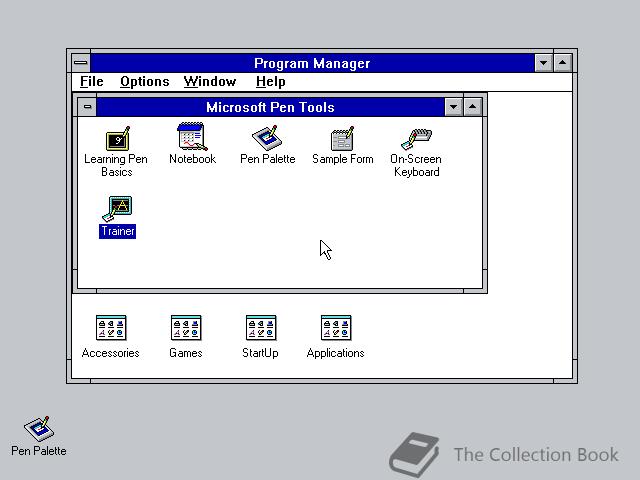This screenshot has height=480, width=640.
Task: Open Microsoft Pen Tools control menu box
Action: coord(87,107)
